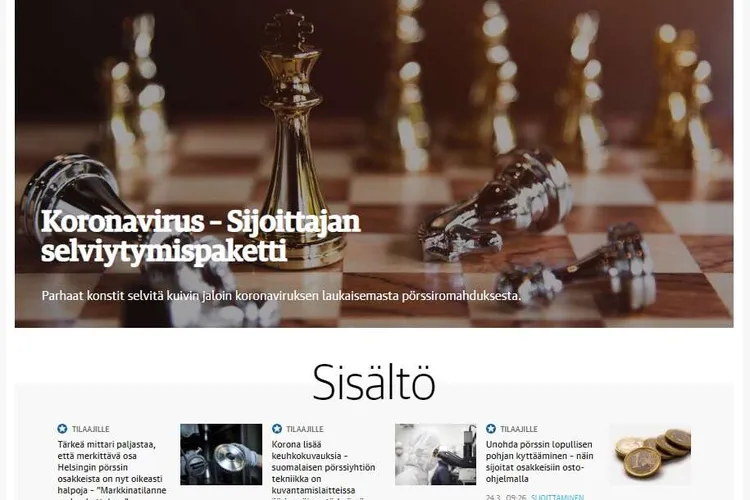Open article 'Unohda pörssin lopullisen pohjan kyttääminen'

pyautogui.click(x=540, y=462)
